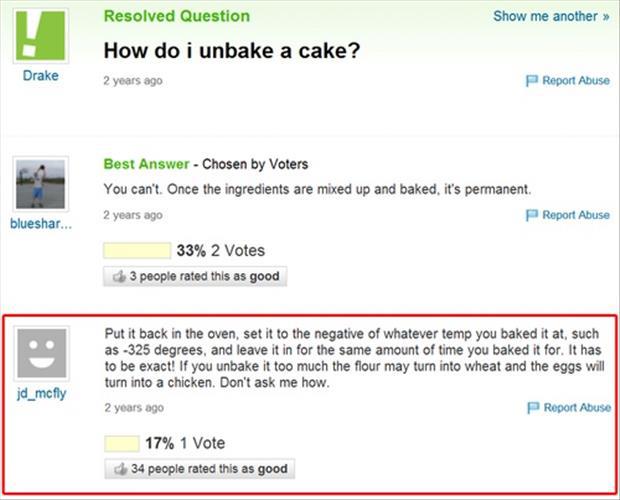Screen dimensions: 620x500
Task: Click Drake's green exclamation avatar
Action: [x=42, y=36]
